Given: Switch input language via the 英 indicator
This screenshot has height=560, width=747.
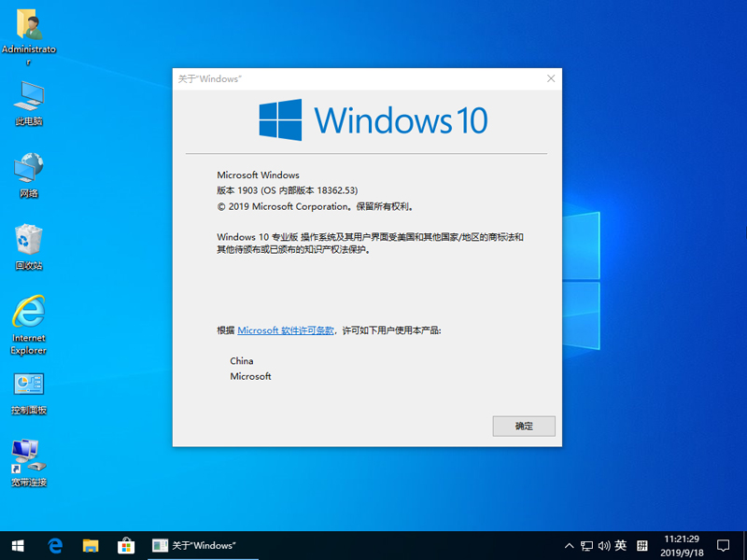Looking at the screenshot, I should (620, 545).
